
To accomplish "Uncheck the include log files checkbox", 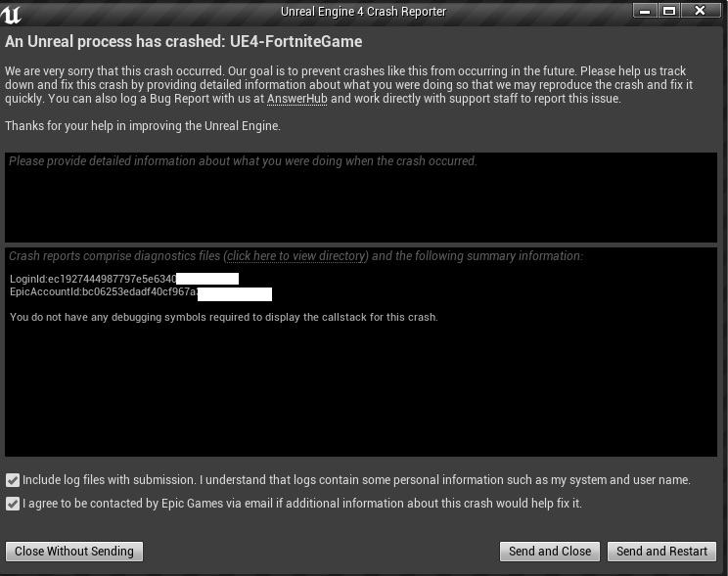I will (13, 480).
